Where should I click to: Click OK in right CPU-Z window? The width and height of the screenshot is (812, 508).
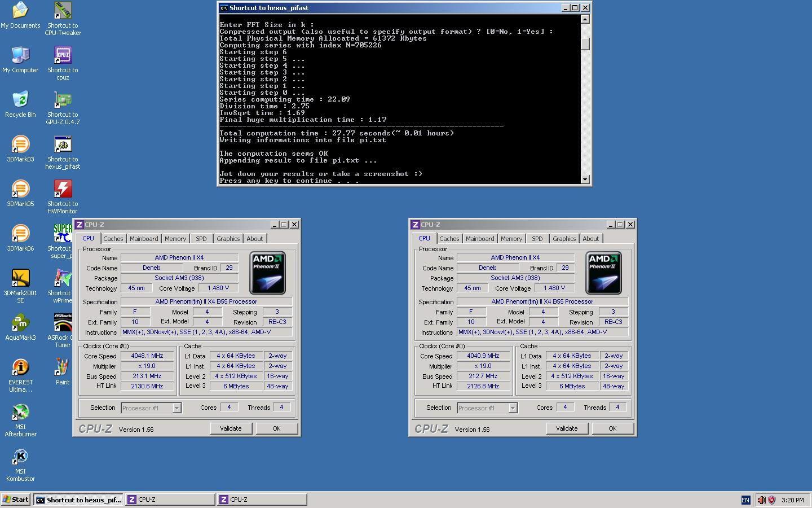click(x=612, y=428)
